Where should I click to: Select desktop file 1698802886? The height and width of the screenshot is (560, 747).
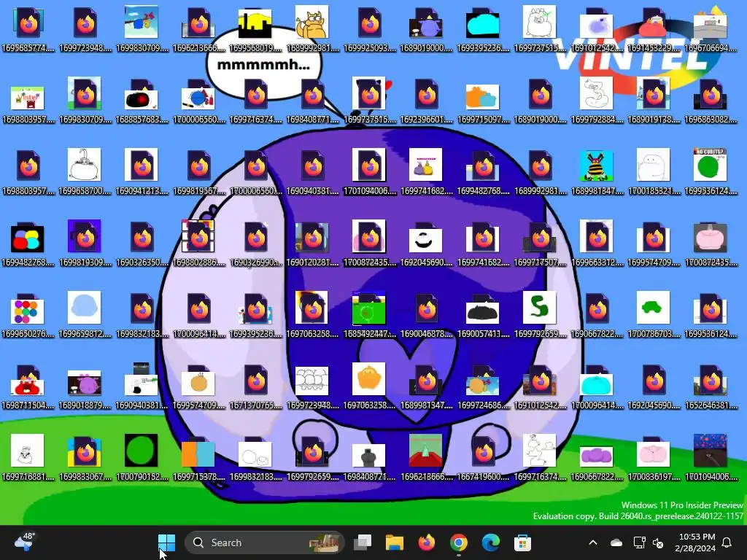click(x=198, y=243)
